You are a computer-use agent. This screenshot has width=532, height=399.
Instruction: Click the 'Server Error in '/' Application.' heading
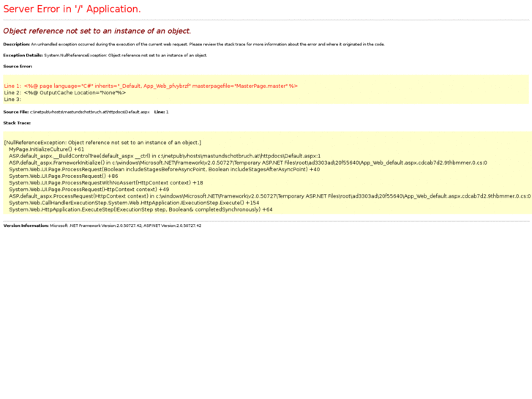[x=72, y=10]
